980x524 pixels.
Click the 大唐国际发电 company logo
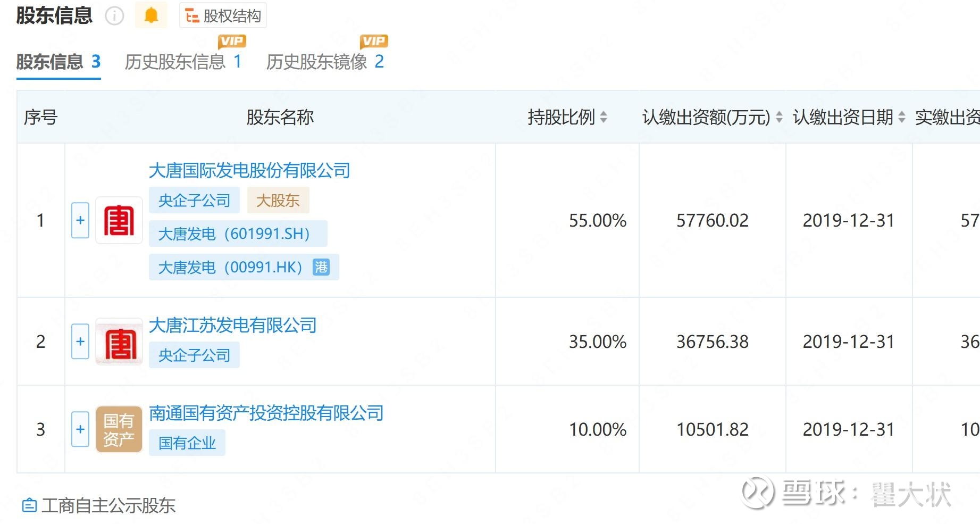tap(119, 220)
